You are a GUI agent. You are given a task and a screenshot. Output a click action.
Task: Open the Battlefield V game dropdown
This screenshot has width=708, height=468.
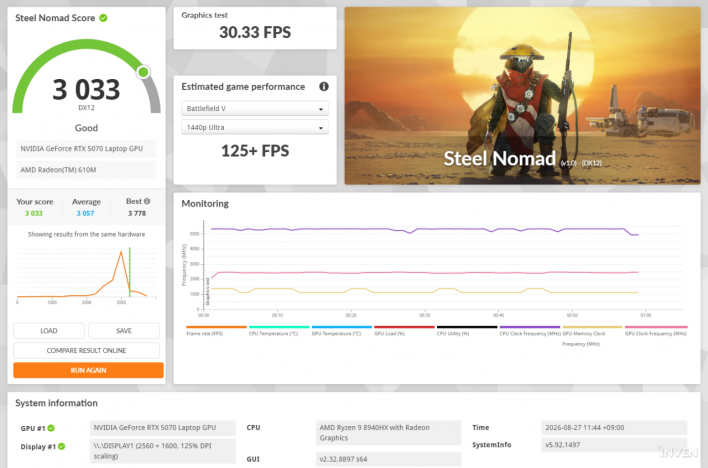click(x=255, y=108)
